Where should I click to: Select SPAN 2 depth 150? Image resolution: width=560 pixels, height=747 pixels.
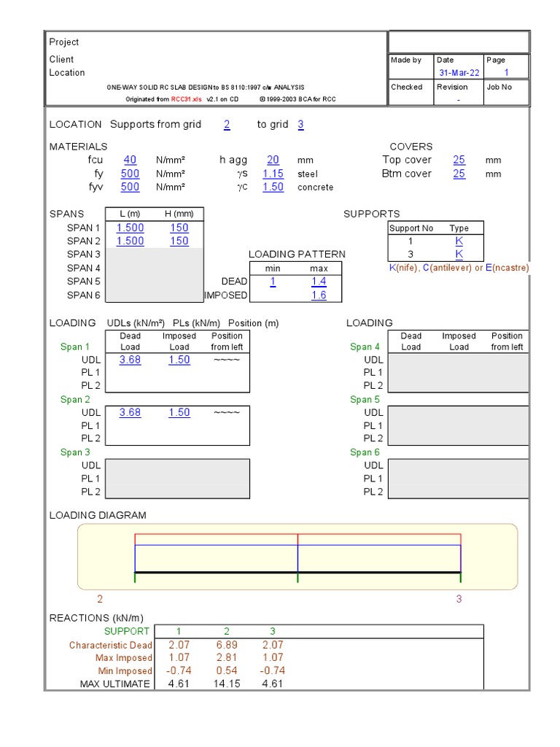tap(179, 241)
